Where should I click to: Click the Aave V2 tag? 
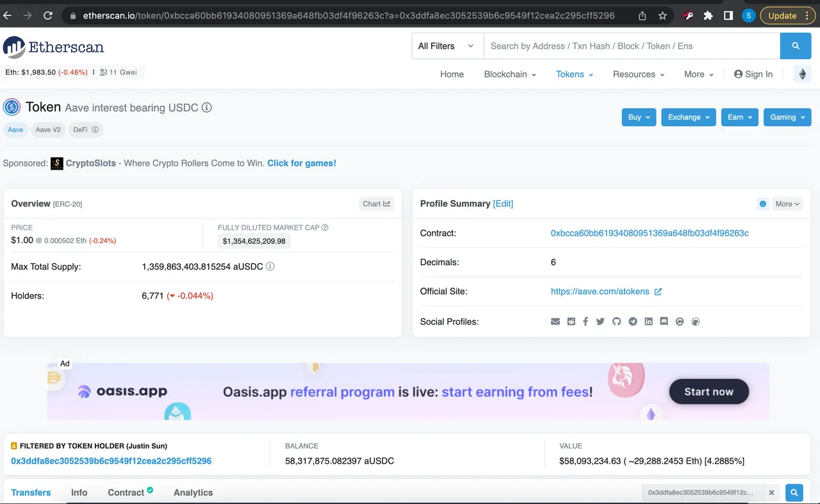click(x=48, y=130)
